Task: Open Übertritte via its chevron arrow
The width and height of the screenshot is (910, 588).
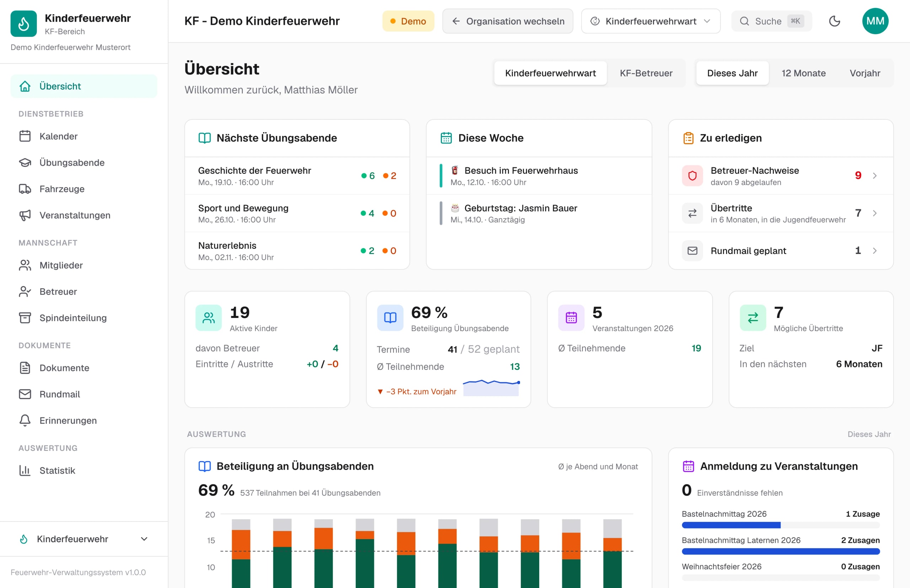Action: 874,213
